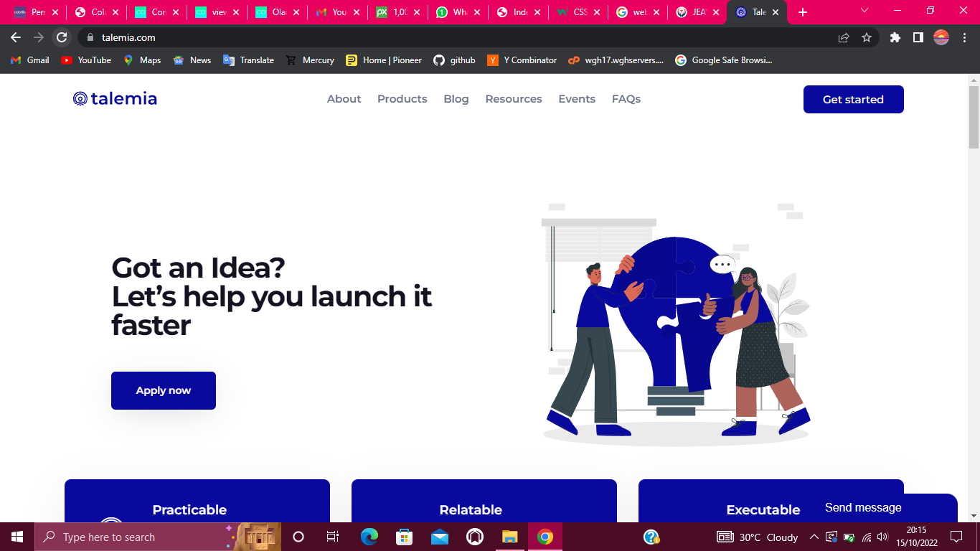Bookmark this page with the star icon
The image size is (980, 551).
[x=867, y=37]
